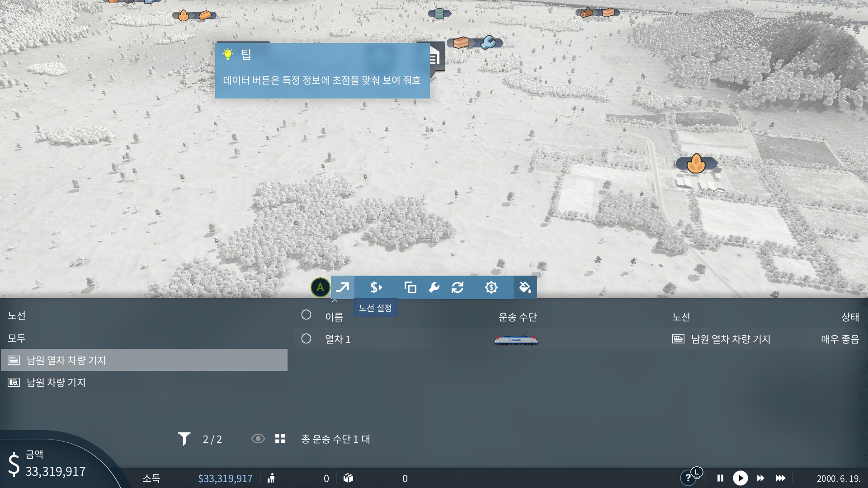
Task: Select all vehicles radio in header
Action: click(x=306, y=315)
